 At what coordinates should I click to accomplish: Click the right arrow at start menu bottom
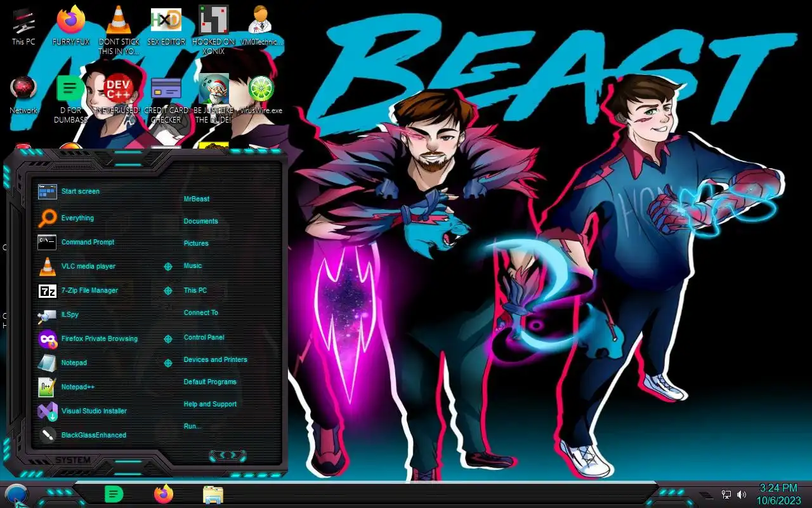coord(235,455)
